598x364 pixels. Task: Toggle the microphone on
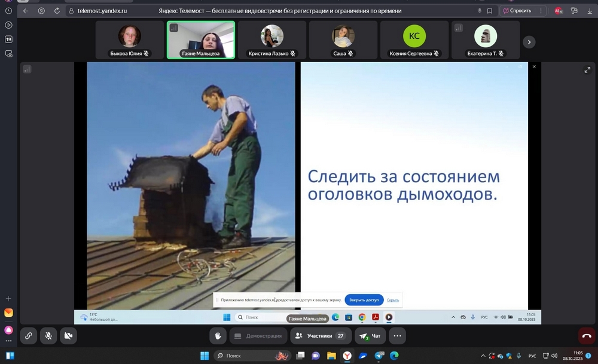pyautogui.click(x=48, y=336)
